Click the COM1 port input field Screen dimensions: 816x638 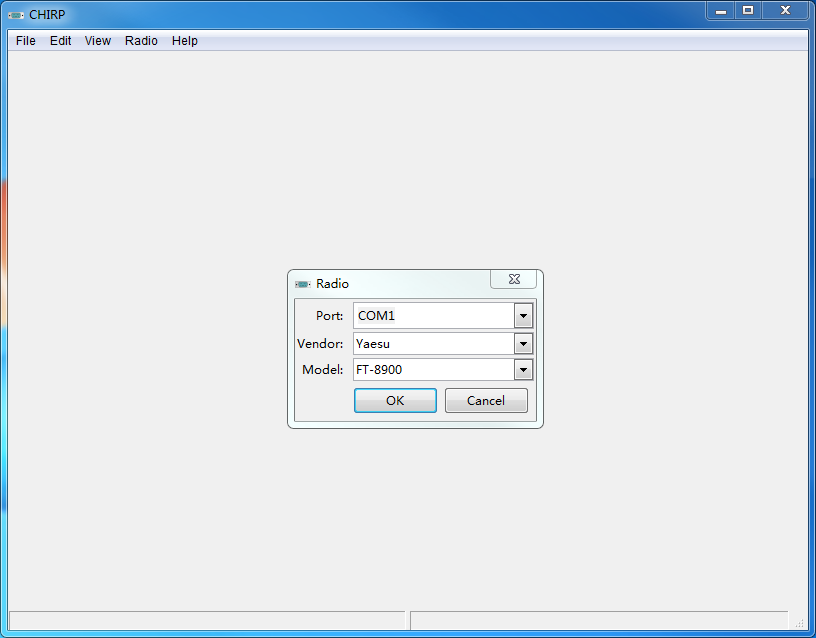pos(434,316)
